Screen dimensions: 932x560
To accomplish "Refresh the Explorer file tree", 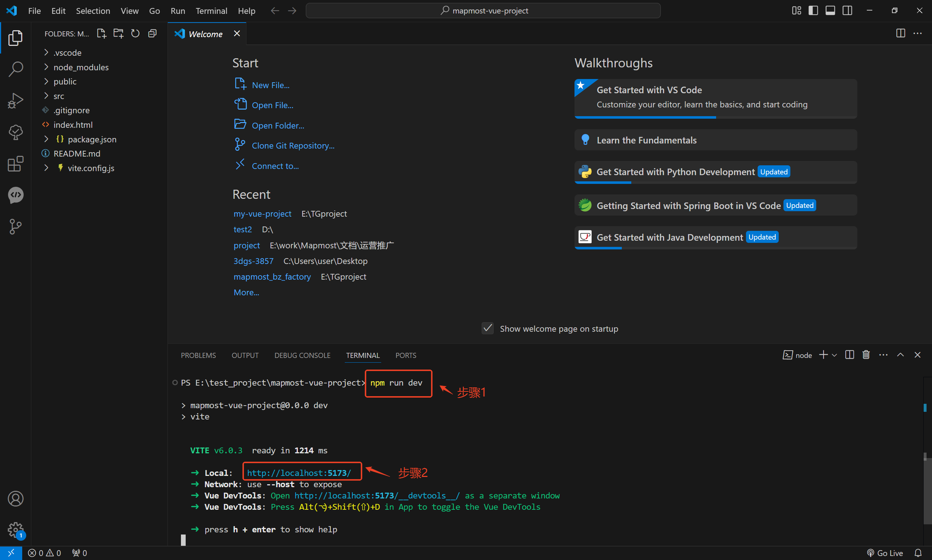I will click(x=135, y=33).
